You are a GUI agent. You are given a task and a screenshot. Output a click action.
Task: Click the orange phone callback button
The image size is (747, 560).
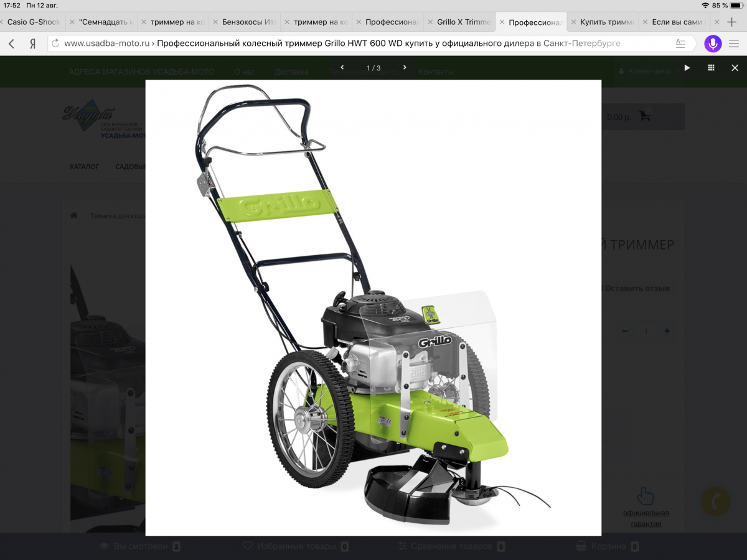tap(715, 502)
